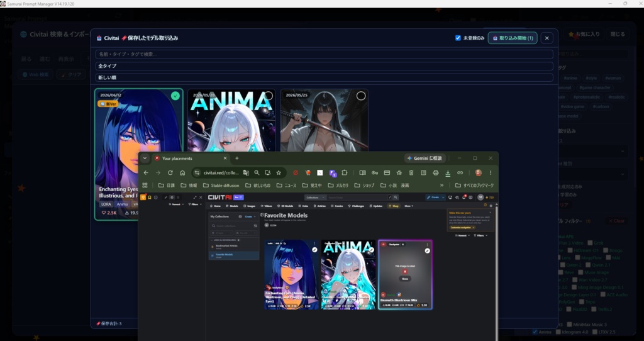Click the link chain icon in browser toolbar
Viewport: 644px width, 341px height.
tap(460, 173)
